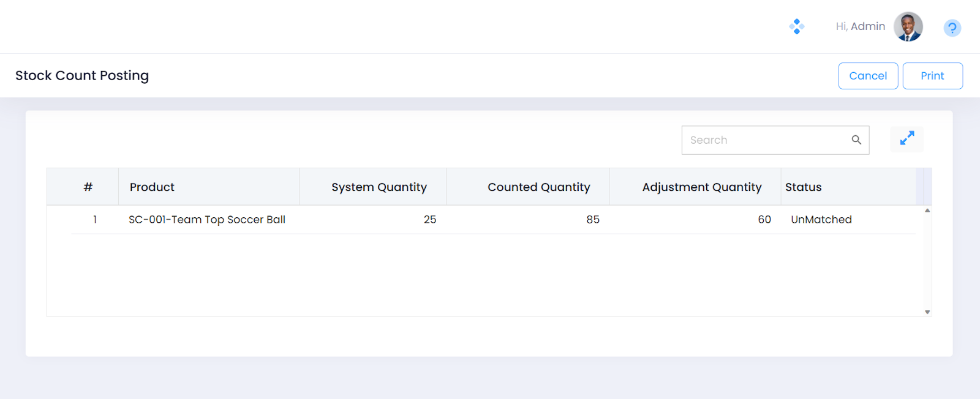
Task: Click the Hi, Admin greeting text
Action: click(x=860, y=27)
